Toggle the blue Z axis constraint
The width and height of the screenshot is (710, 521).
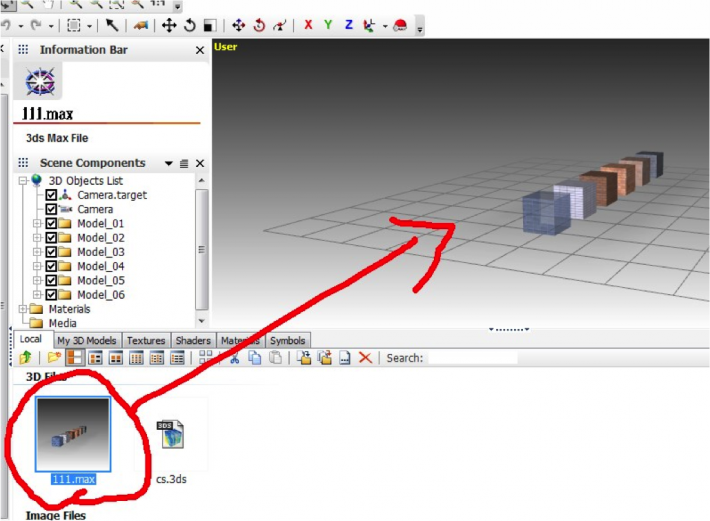pyautogui.click(x=349, y=25)
